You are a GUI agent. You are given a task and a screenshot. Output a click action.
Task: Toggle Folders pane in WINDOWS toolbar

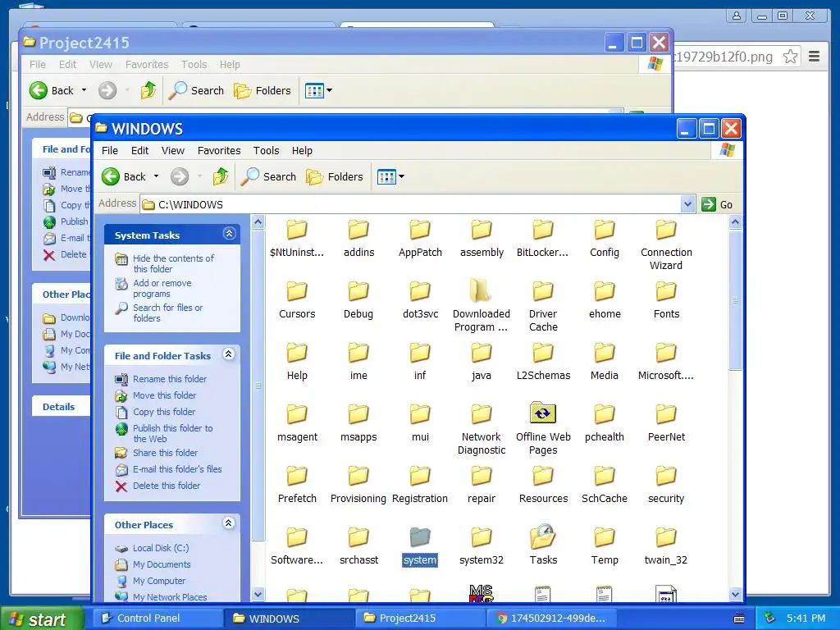[335, 176]
